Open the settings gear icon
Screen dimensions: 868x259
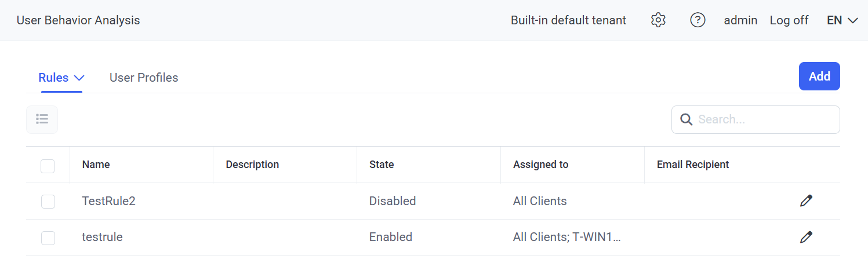pos(658,20)
